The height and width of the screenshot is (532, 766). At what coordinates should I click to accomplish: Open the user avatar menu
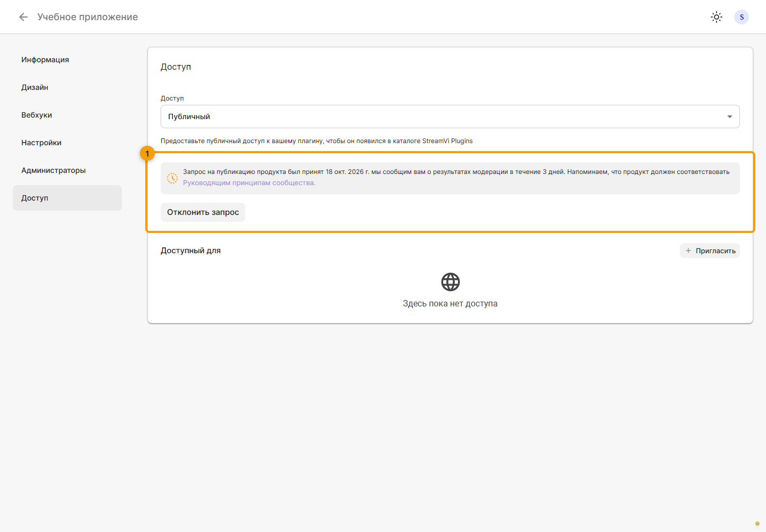point(742,17)
